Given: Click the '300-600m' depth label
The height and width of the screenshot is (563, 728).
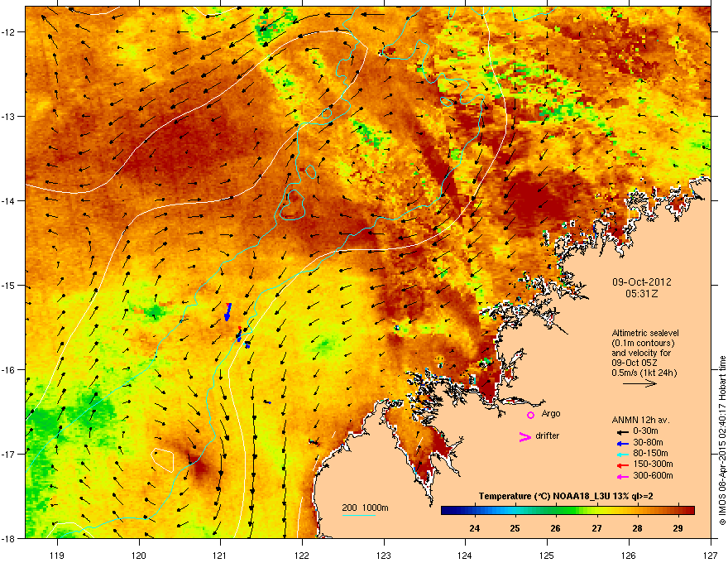Looking at the screenshot, I should (x=653, y=475).
